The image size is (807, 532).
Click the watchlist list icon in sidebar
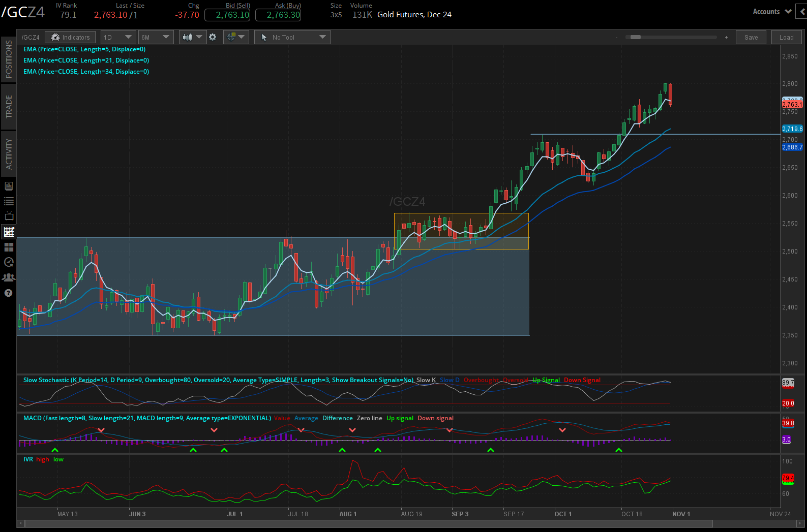(x=9, y=201)
